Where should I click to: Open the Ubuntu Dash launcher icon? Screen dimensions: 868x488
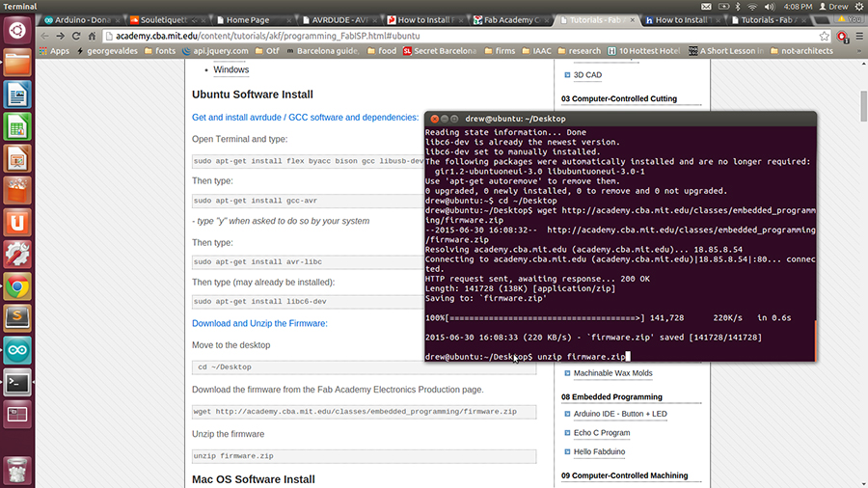17,31
